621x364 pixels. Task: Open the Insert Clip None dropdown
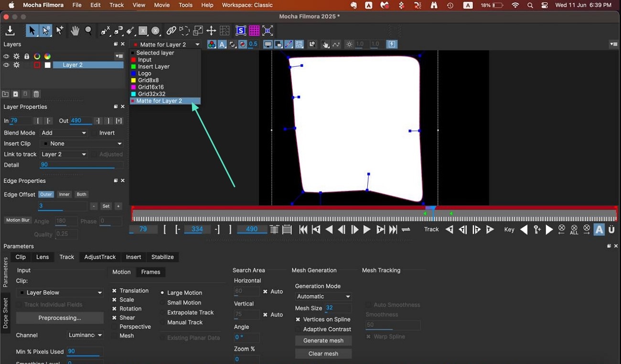coord(81,144)
